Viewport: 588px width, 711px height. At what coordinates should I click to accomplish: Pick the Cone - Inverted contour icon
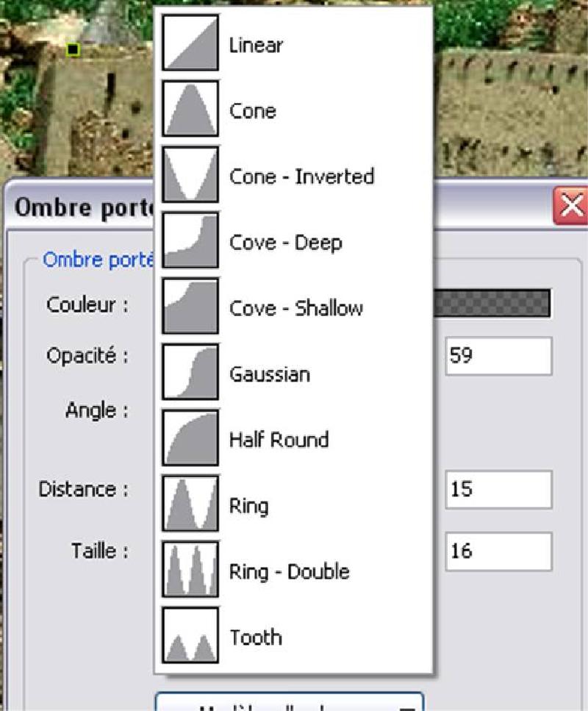point(190,174)
